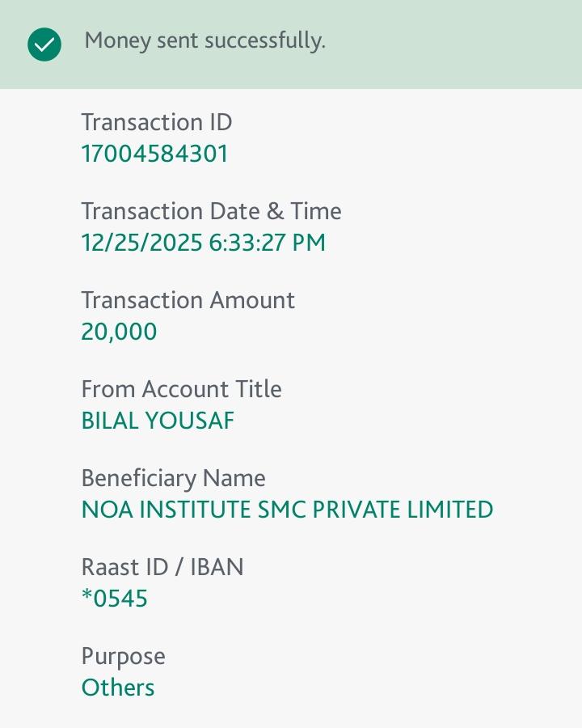The width and height of the screenshot is (582, 728).
Task: Select the Beneficiary Name label
Action: point(173,478)
